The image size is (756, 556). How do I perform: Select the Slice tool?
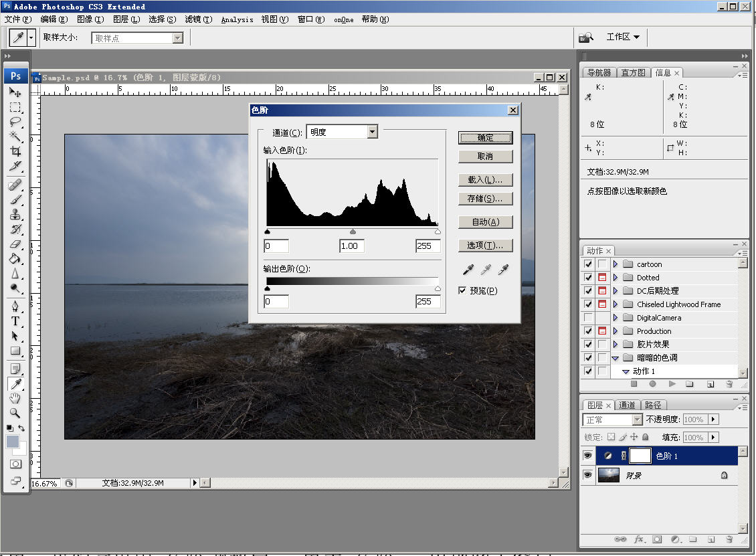tap(15, 166)
